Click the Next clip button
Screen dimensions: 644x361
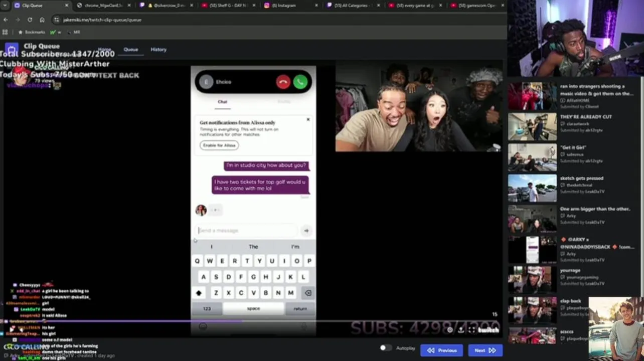(x=485, y=350)
